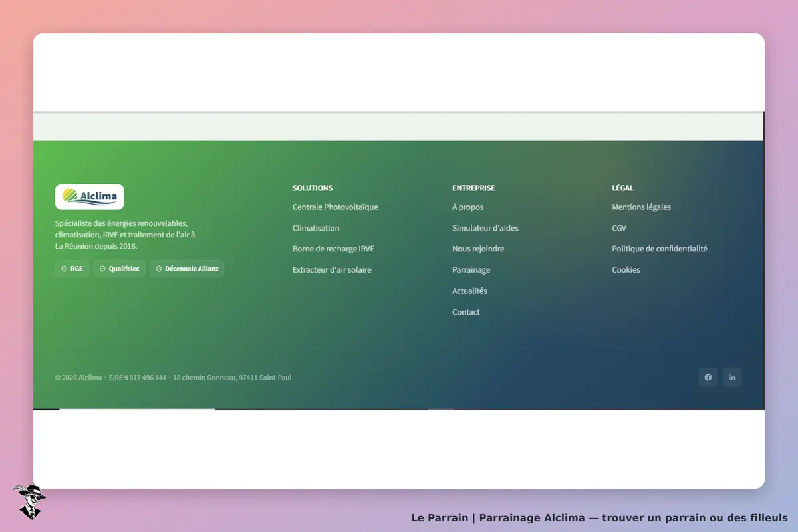Click the Décennale Allianz badge

tap(187, 269)
